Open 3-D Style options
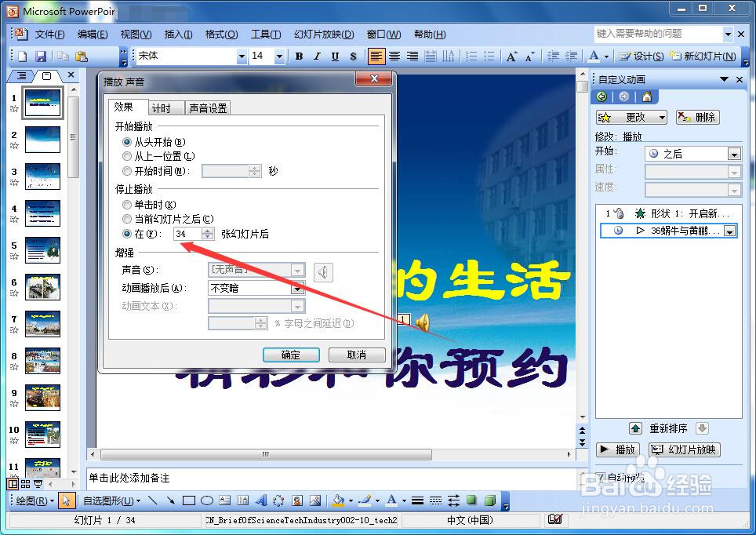 490,500
